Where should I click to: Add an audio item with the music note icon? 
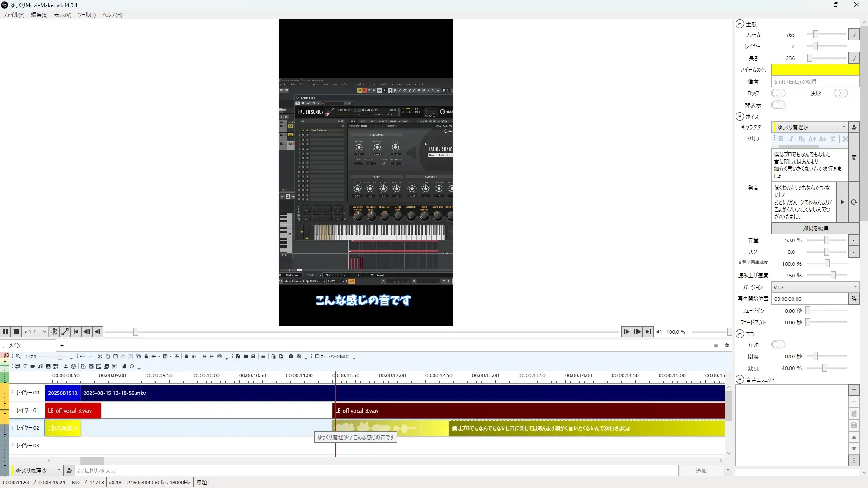[x=40, y=366]
